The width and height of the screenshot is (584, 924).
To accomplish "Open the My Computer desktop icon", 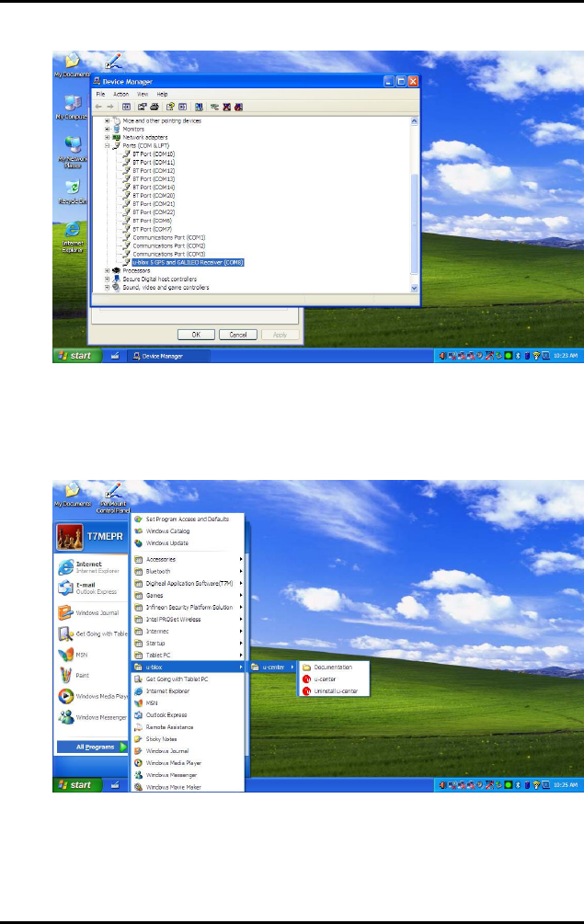I will click(x=72, y=108).
